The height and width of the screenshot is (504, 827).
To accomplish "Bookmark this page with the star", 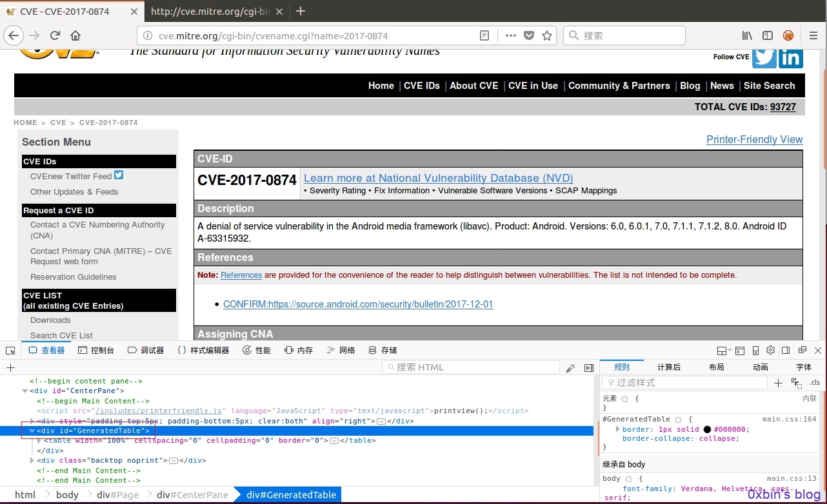I will pyautogui.click(x=547, y=36).
